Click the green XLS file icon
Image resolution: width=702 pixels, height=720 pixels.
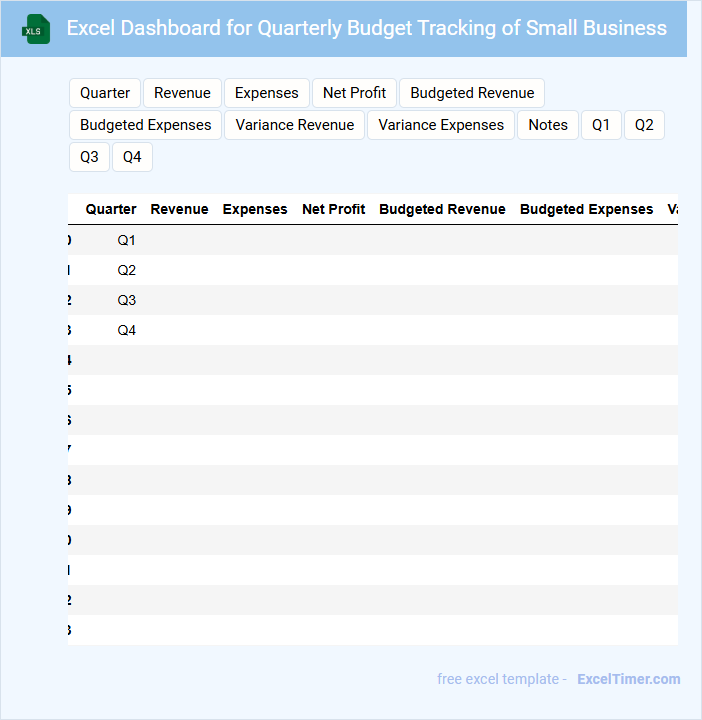pyautogui.click(x=36, y=29)
